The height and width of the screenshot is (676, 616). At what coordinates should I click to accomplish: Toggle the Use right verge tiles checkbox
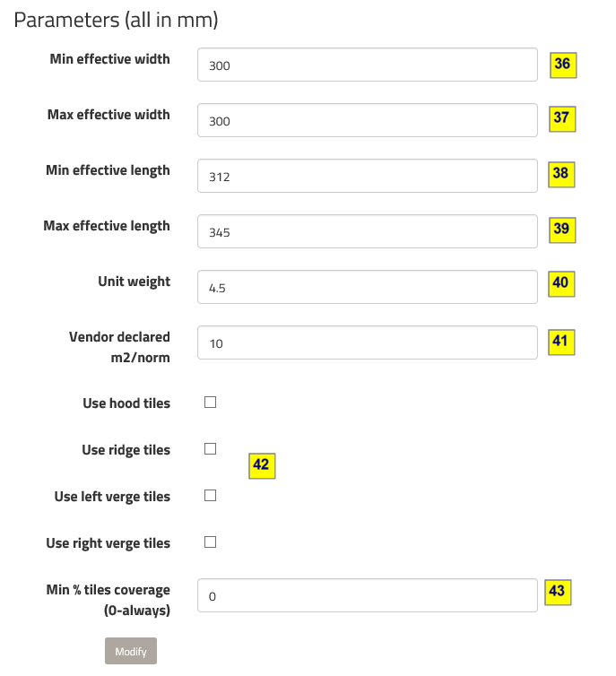[x=211, y=542]
